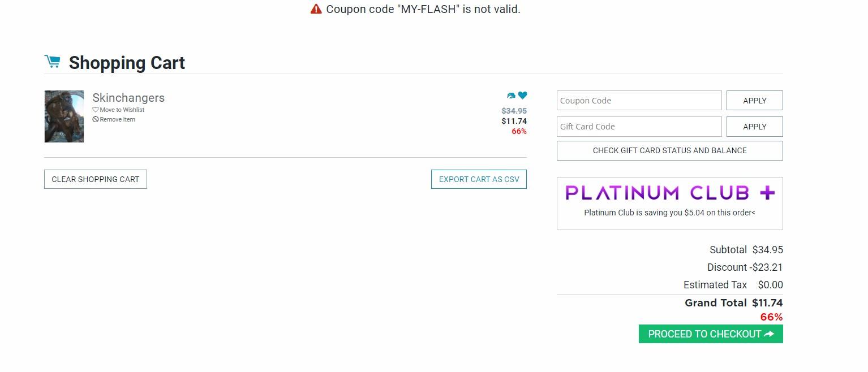The image size is (868, 372).
Task: Click the shopping cart icon beside the heading
Action: pyautogui.click(x=53, y=62)
